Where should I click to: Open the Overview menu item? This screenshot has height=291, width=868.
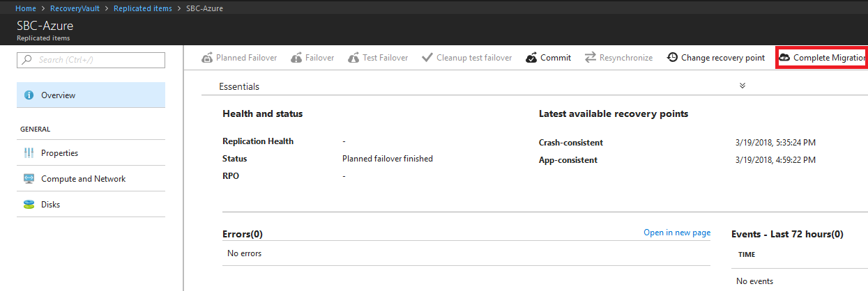coord(91,95)
